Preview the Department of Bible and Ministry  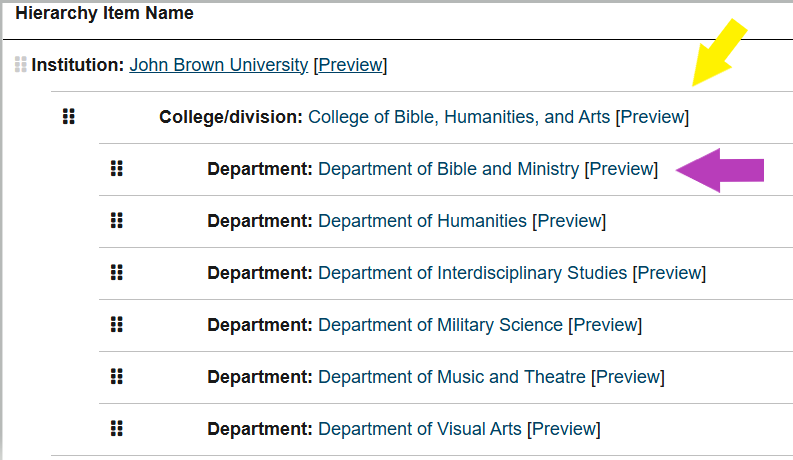[621, 169]
